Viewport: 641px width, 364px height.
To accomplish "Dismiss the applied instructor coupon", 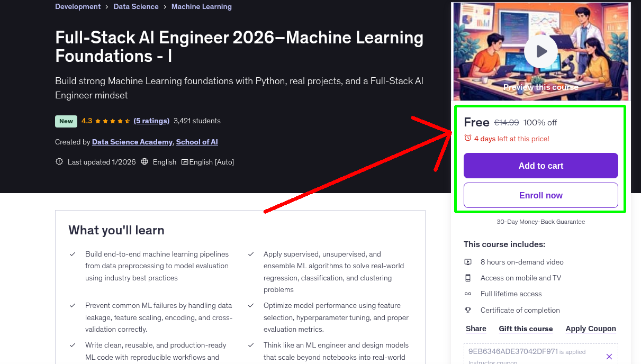I will tap(609, 356).
